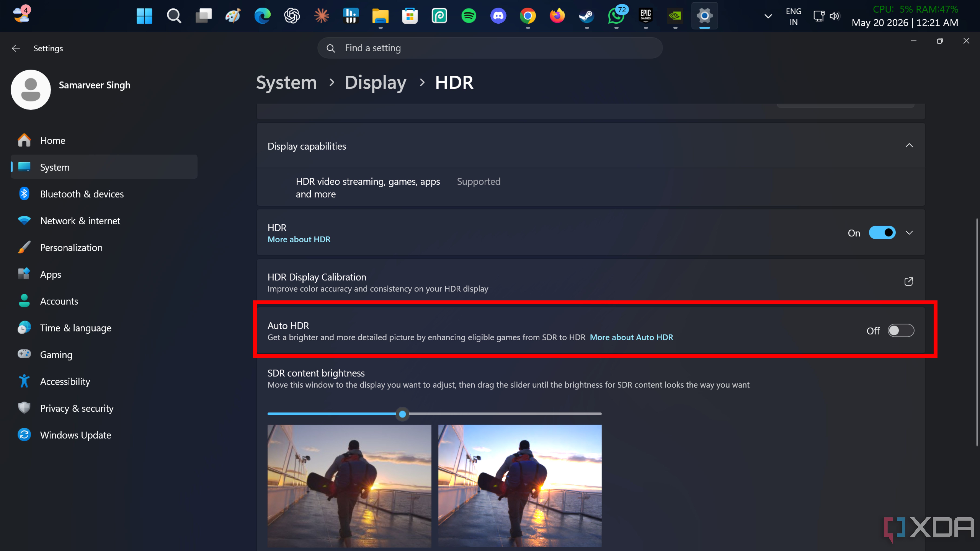Launch Microsoft Edge from taskbar
Image resolution: width=980 pixels, height=551 pixels.
point(263,16)
